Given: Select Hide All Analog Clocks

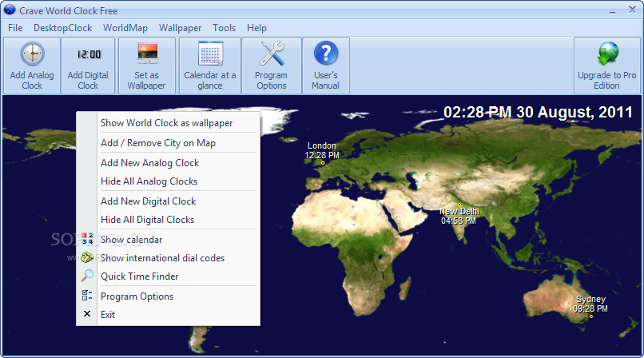Looking at the screenshot, I should tap(169, 181).
